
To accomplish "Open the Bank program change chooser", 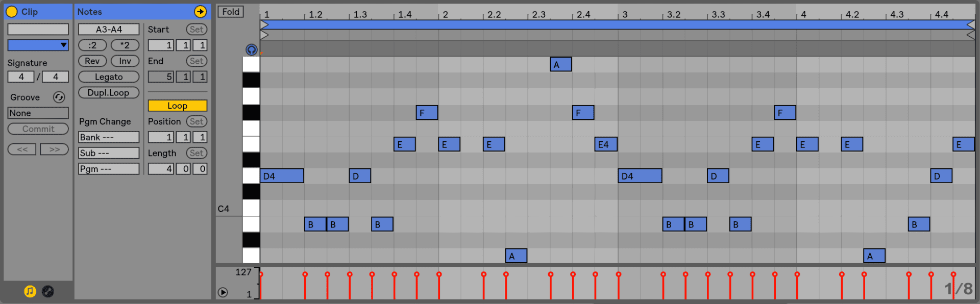I will click(109, 137).
